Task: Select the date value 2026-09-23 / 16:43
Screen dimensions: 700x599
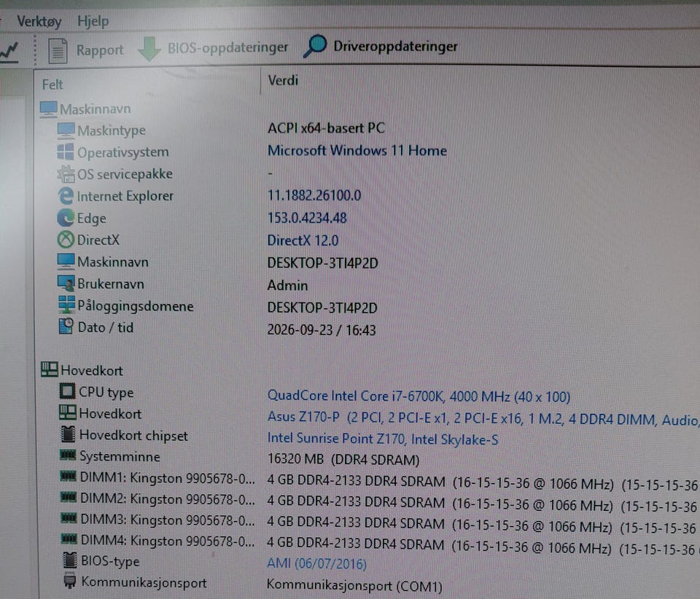Action: click(x=322, y=330)
